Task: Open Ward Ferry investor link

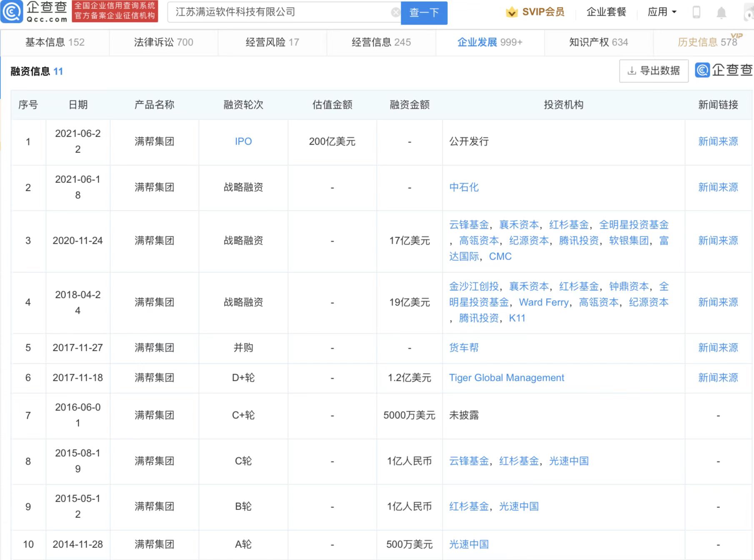Action: point(544,302)
